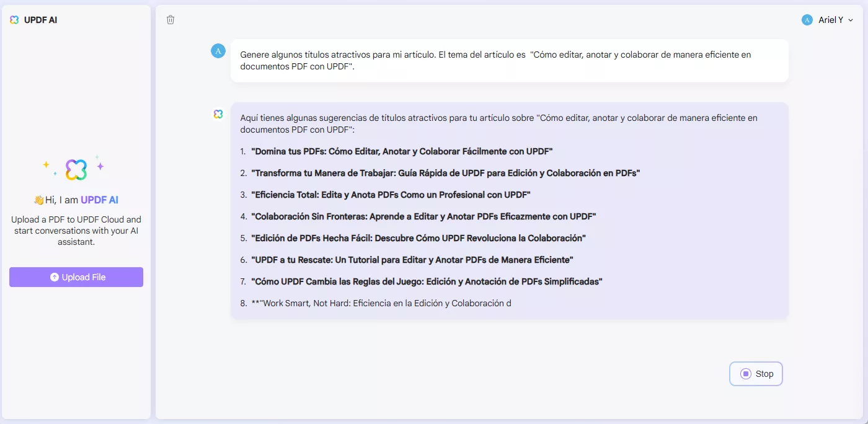868x424 pixels.
Task: Click title 4 "Colaboración Sin Fronteras" line
Action: pyautogui.click(x=423, y=216)
